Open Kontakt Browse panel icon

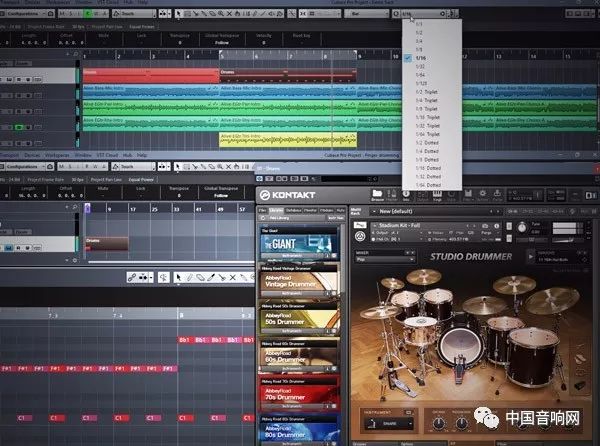click(377, 195)
